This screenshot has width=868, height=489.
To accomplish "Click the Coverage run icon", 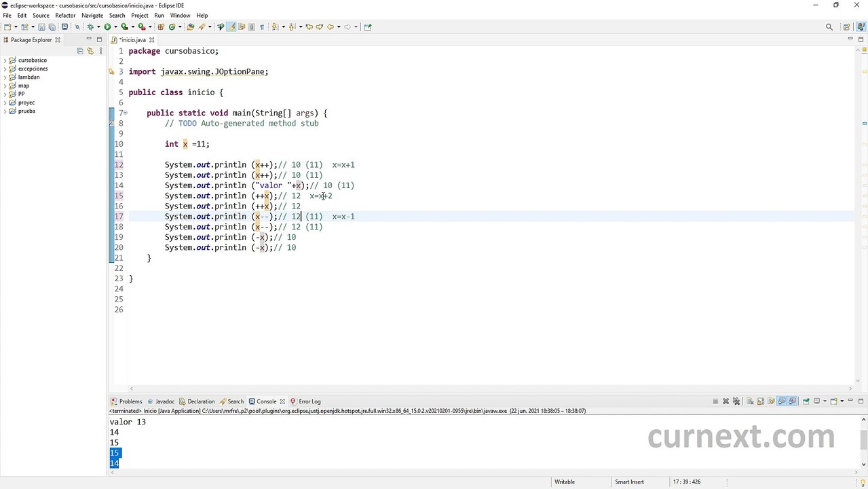I will point(124,27).
